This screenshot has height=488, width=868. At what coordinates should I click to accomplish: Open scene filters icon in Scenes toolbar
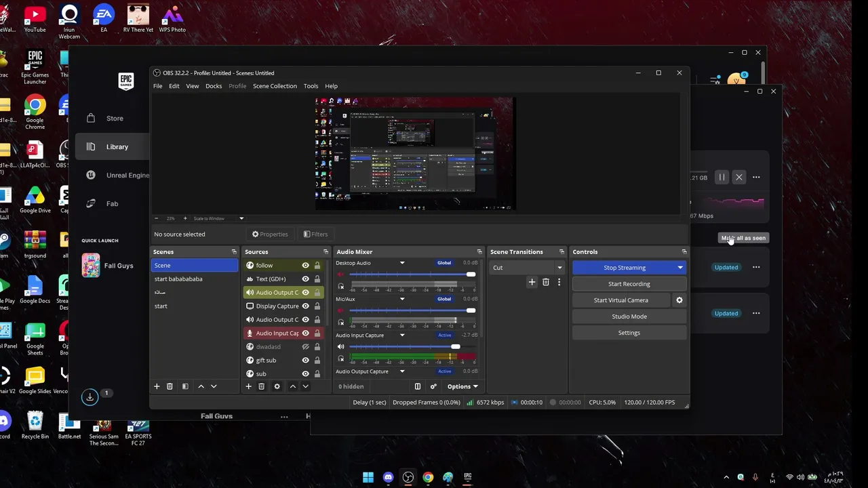click(185, 386)
